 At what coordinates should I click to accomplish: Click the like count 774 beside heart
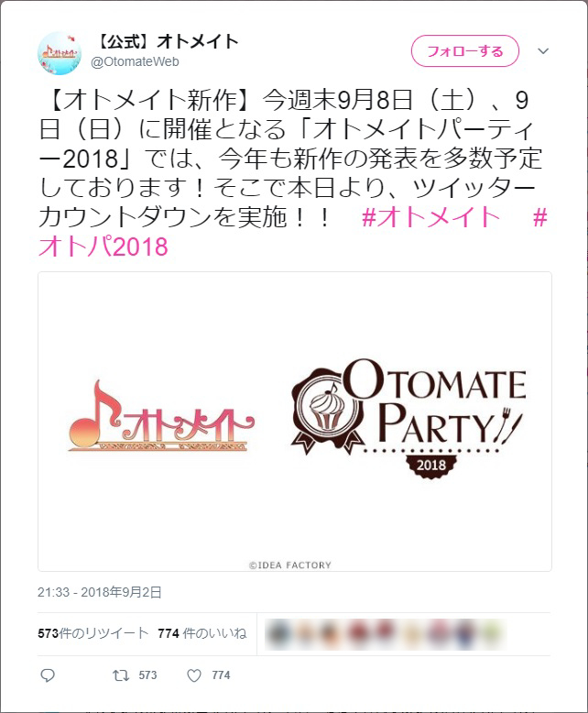(221, 675)
